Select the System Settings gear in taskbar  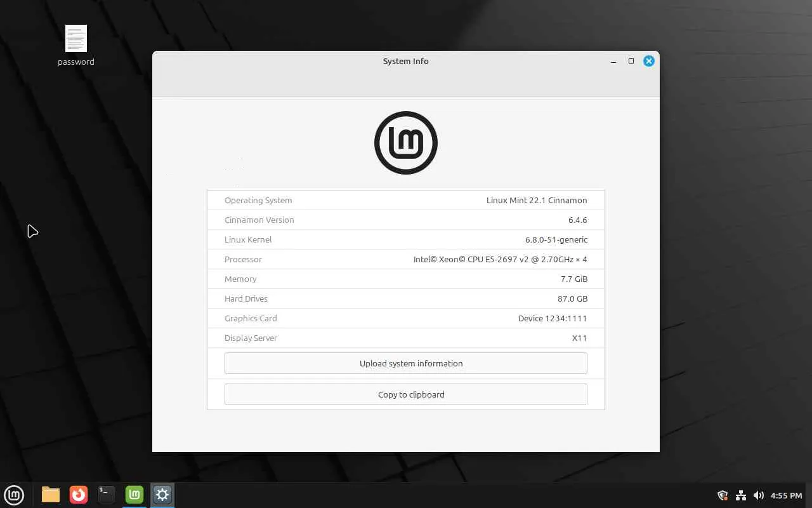pos(162,495)
